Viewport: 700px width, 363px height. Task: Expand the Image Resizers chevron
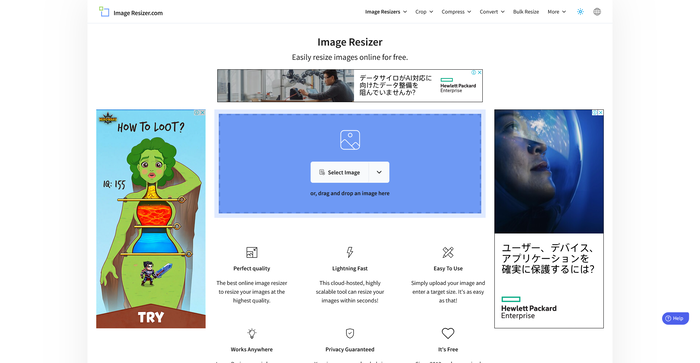405,12
